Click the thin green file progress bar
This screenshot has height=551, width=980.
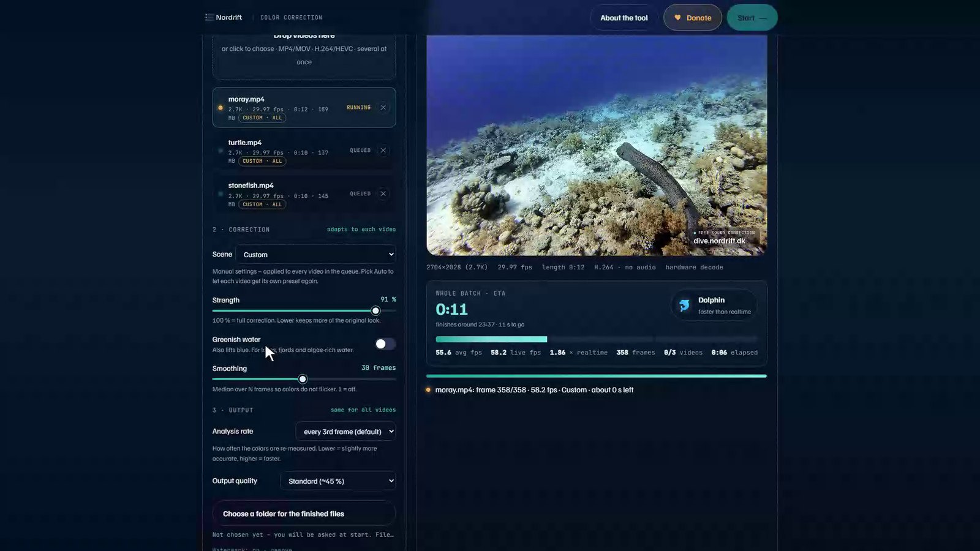click(596, 376)
